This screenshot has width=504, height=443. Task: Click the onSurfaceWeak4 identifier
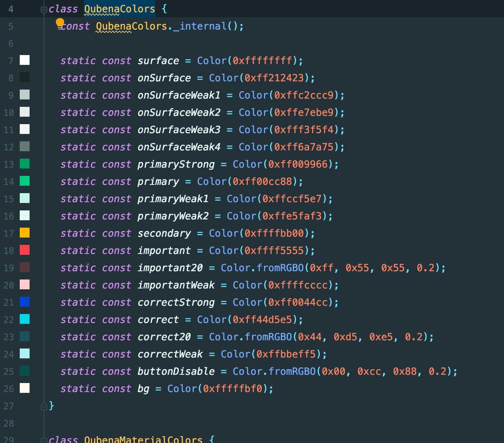pos(179,147)
